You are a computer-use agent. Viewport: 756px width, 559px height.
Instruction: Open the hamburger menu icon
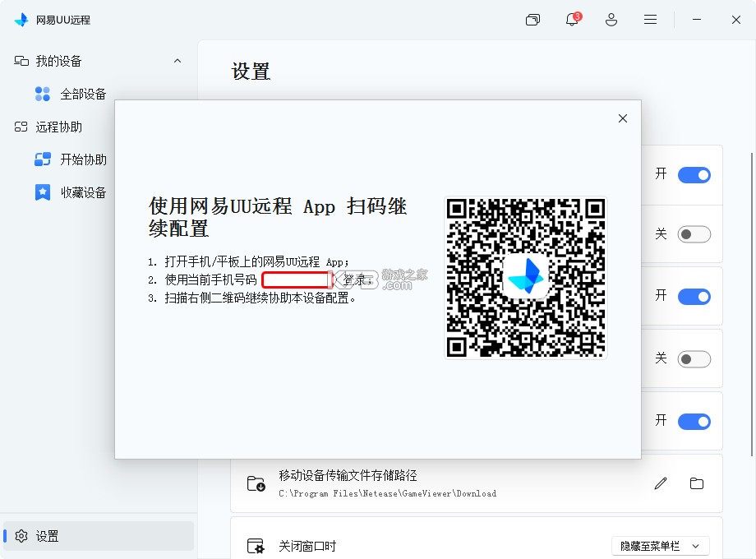click(651, 19)
